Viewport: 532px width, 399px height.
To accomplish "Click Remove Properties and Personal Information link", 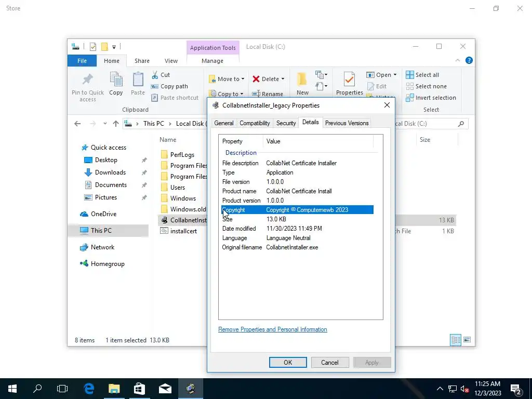I will coord(272,329).
